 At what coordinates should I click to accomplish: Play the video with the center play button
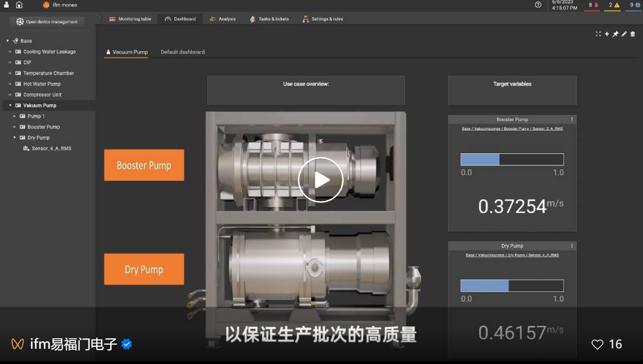[321, 180]
